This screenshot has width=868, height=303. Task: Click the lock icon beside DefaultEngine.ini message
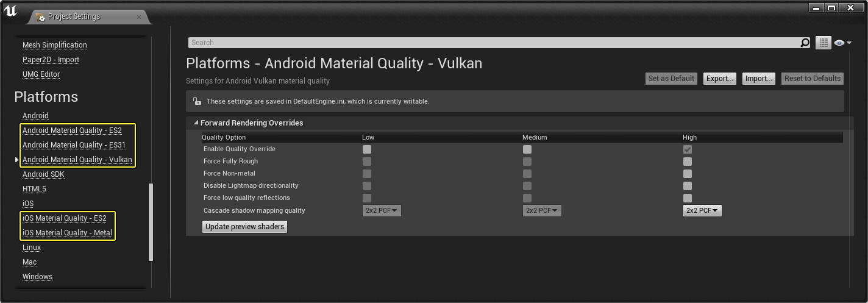point(196,101)
